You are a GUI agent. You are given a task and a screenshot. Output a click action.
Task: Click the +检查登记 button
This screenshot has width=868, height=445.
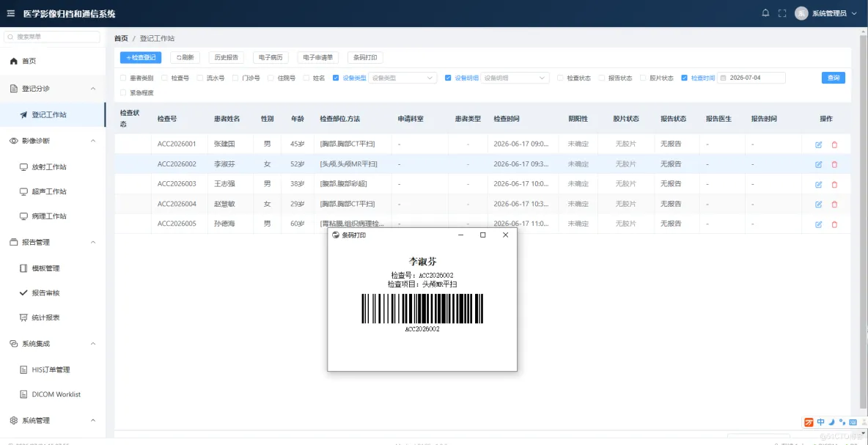click(x=141, y=57)
